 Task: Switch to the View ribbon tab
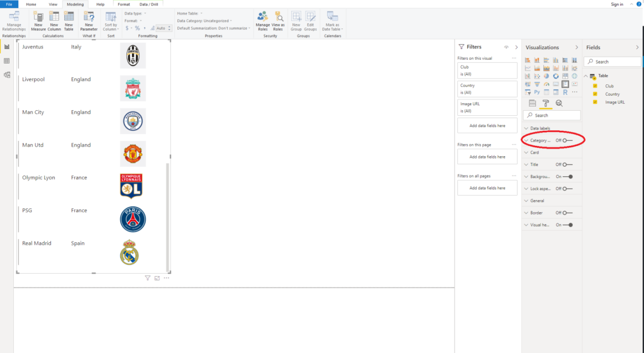pos(53,4)
